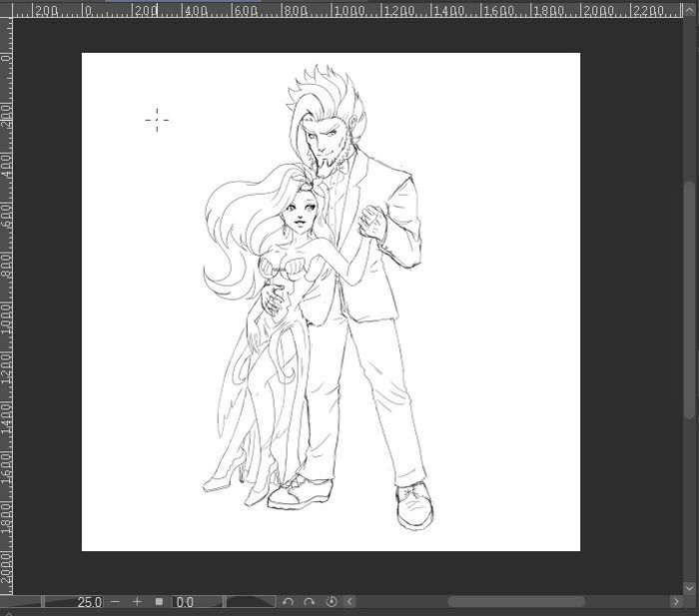Click the vertical scrollbar's down arrow
Image resolution: width=699 pixels, height=616 pixels.
690,586
